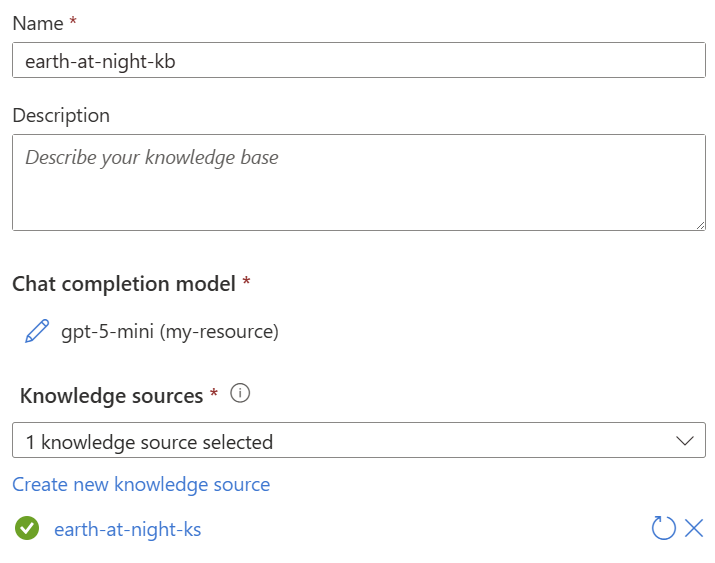Open the Knowledge sources info tooltip icon
The image size is (715, 563).
pos(240,393)
